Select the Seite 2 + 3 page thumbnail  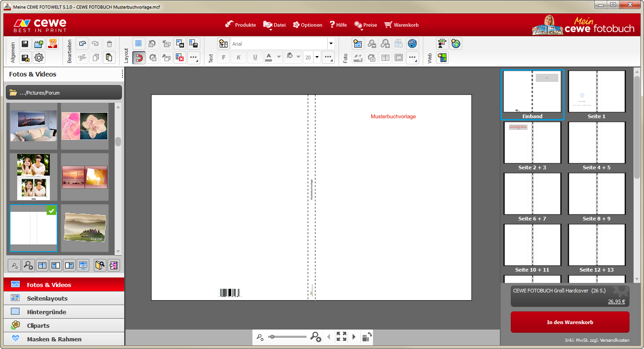point(532,143)
